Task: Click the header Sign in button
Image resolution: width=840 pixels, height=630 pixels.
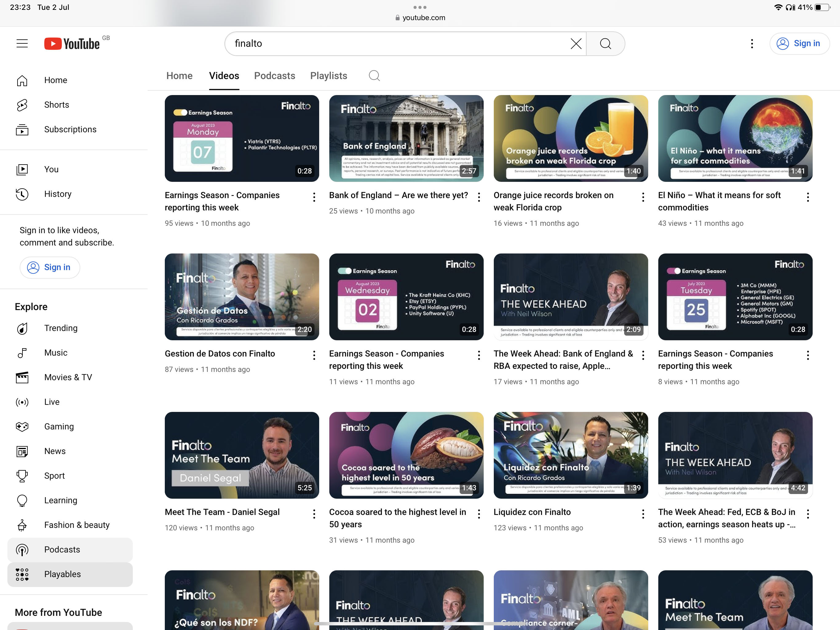Action: (799, 44)
